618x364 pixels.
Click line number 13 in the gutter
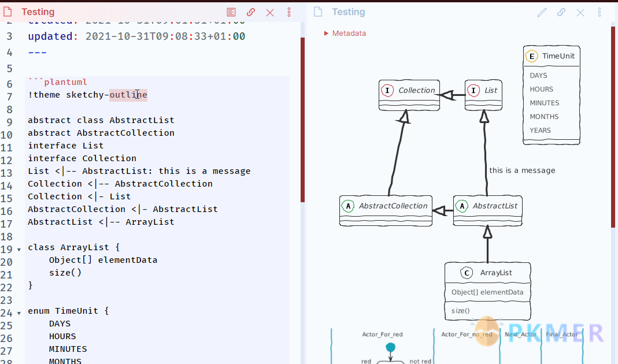(x=6, y=173)
